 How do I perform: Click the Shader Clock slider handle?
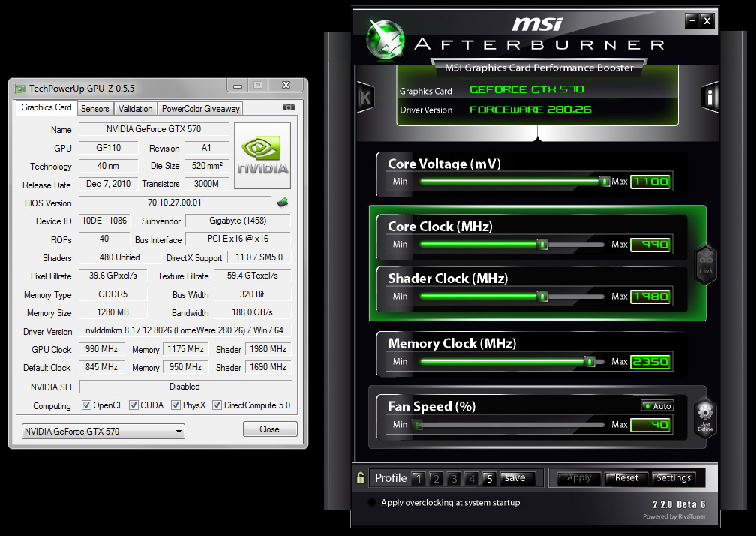[543, 297]
